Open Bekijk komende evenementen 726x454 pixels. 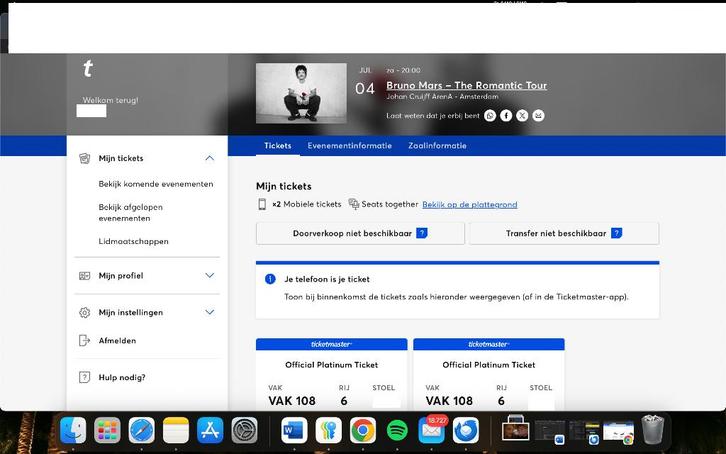tap(155, 184)
